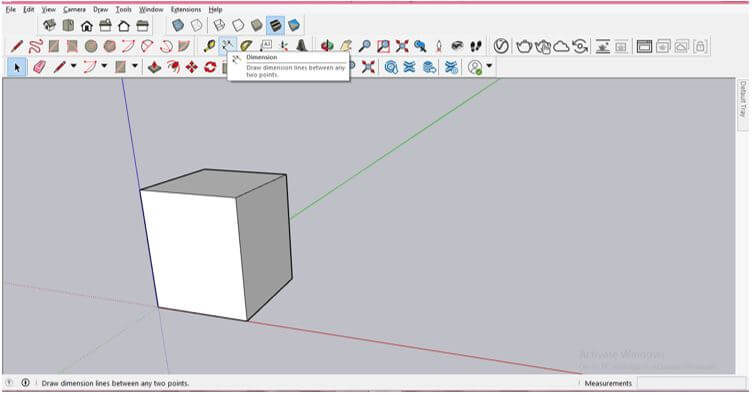Switch to Back view

(124, 25)
